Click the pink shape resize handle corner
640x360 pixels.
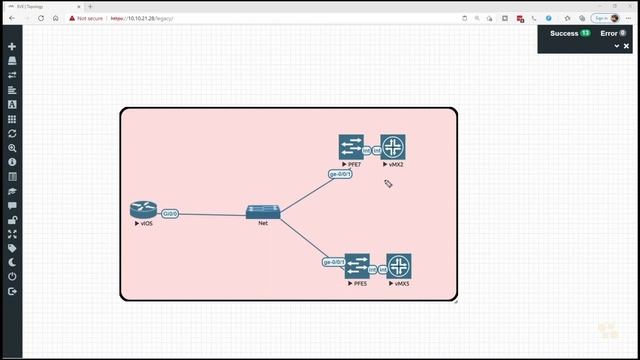coord(456,302)
